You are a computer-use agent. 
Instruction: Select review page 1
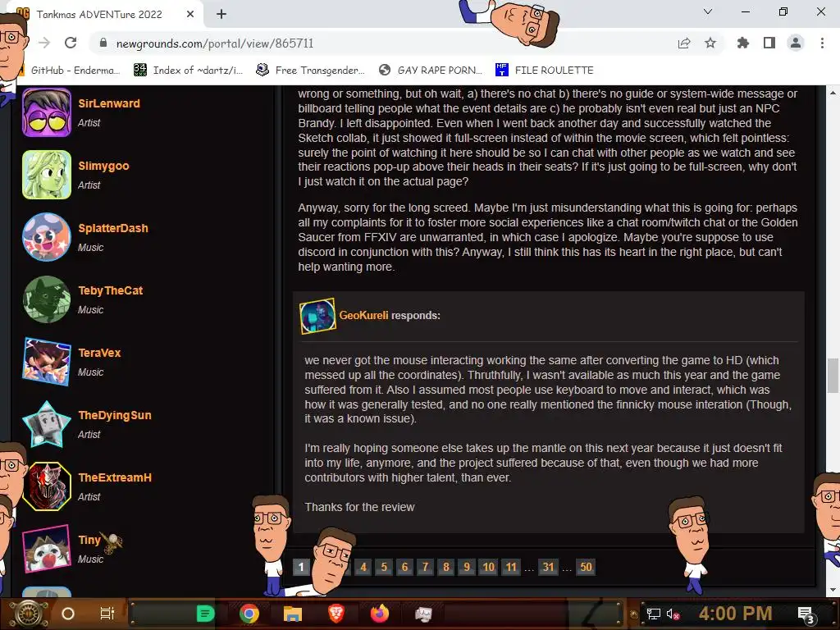(x=301, y=567)
